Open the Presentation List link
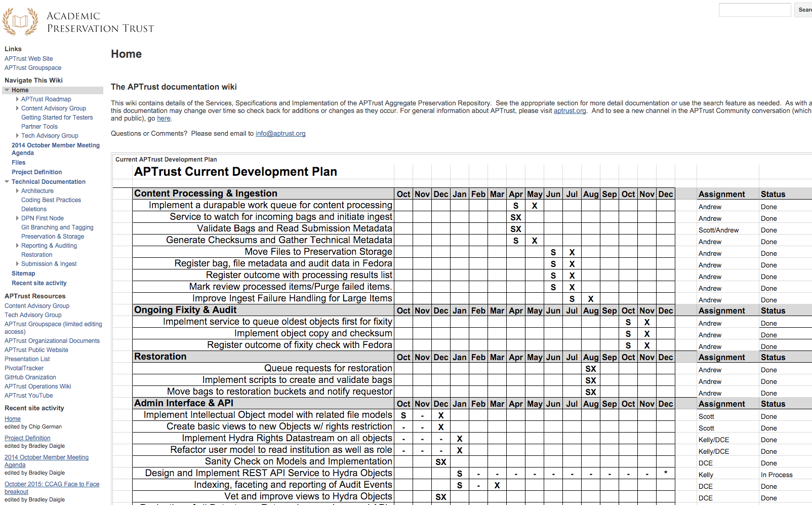 [x=27, y=359]
